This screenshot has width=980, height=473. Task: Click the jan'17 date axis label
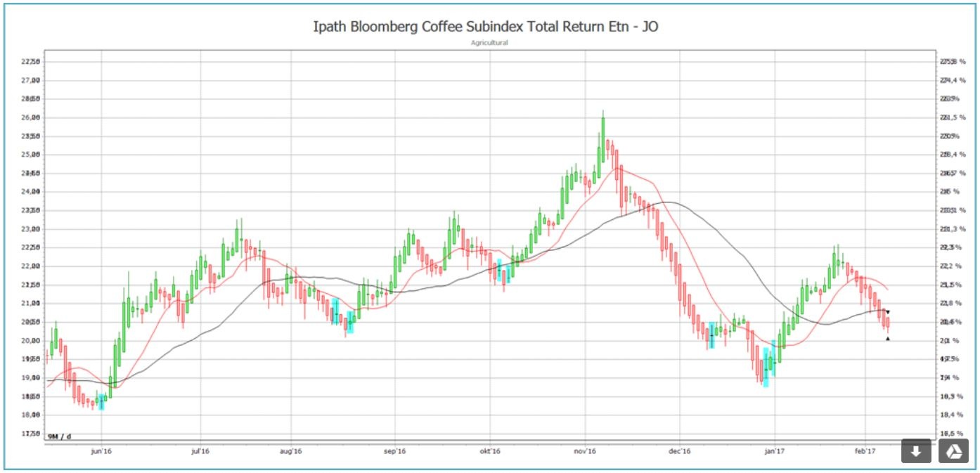(x=775, y=451)
